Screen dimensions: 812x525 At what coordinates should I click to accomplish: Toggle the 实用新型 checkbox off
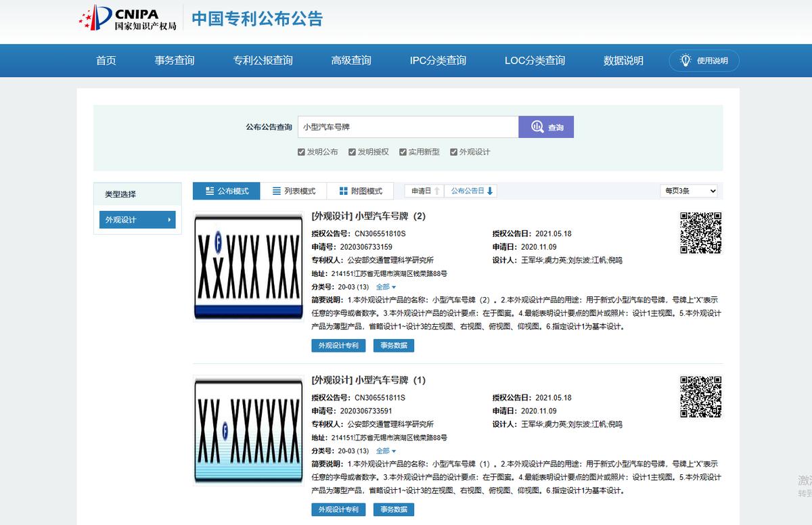coord(402,152)
